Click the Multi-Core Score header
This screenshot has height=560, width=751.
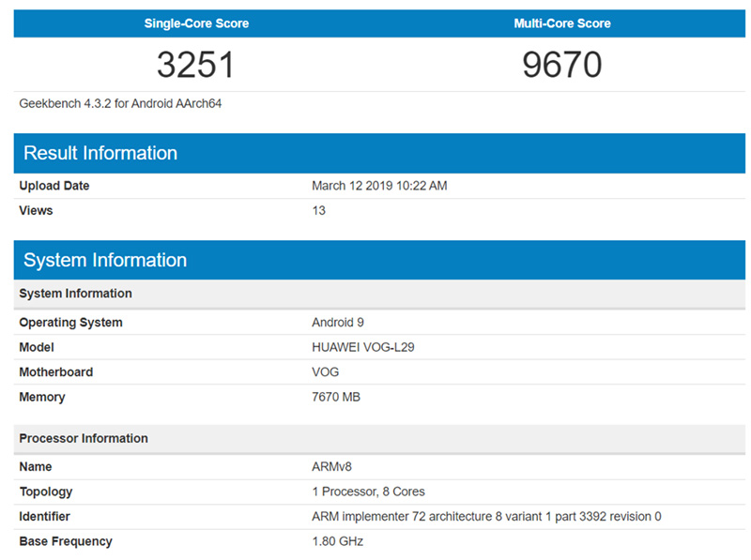click(x=561, y=23)
